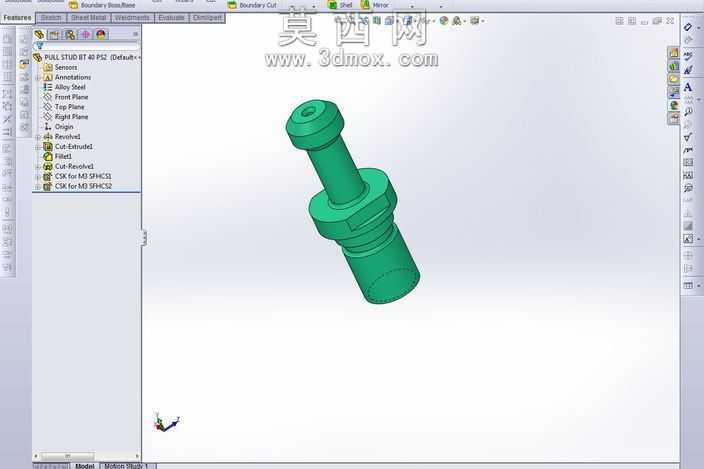Screen dimensions: 704x469
Task: Open the View Orientation icon
Action: pos(389,21)
